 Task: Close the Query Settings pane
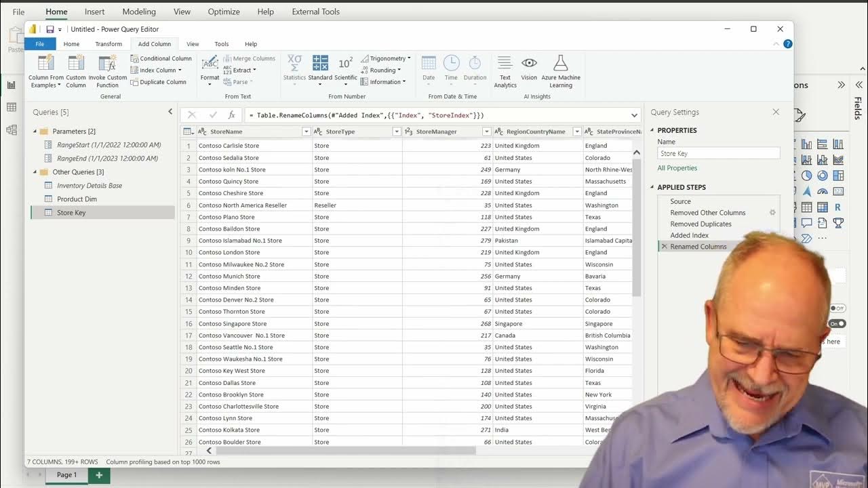click(x=776, y=112)
